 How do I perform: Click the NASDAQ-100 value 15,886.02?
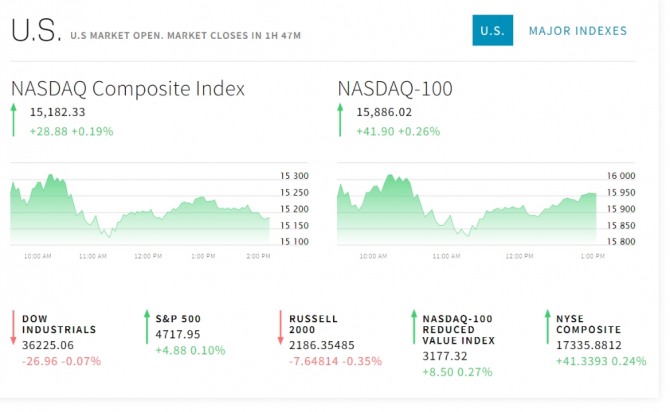click(x=385, y=113)
